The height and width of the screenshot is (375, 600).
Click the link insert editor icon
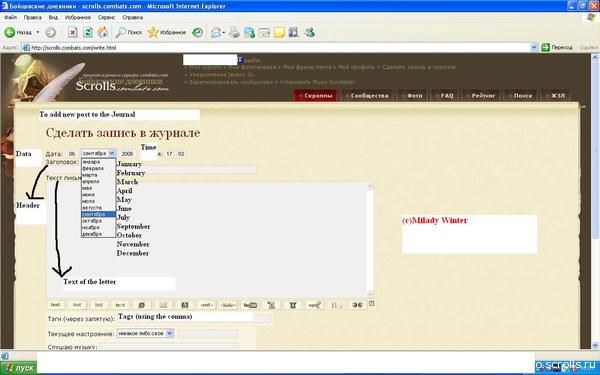click(x=142, y=305)
